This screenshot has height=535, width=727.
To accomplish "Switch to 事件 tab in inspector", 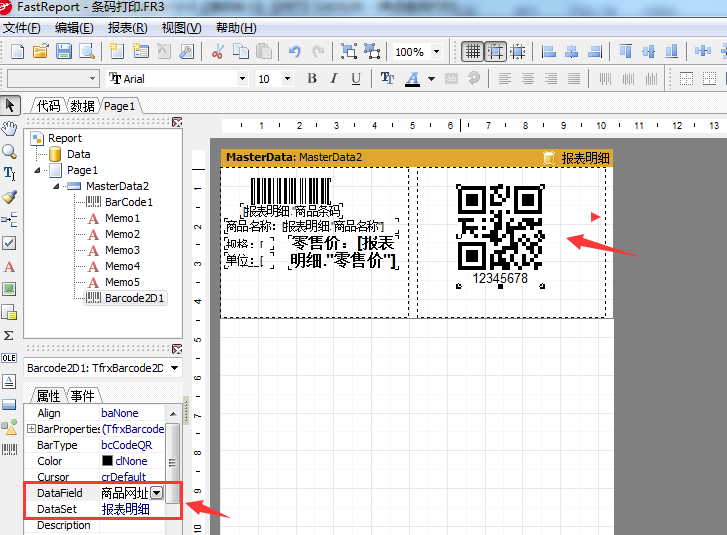I will click(83, 395).
